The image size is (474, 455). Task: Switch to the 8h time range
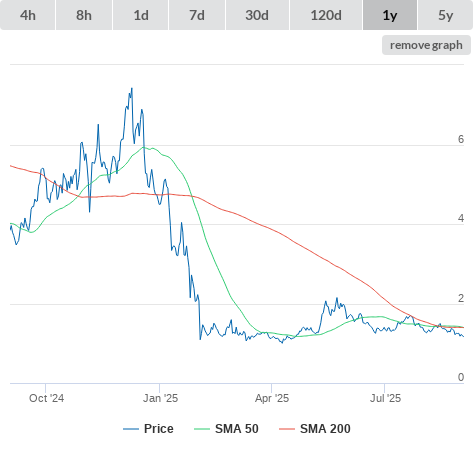pyautogui.click(x=84, y=15)
